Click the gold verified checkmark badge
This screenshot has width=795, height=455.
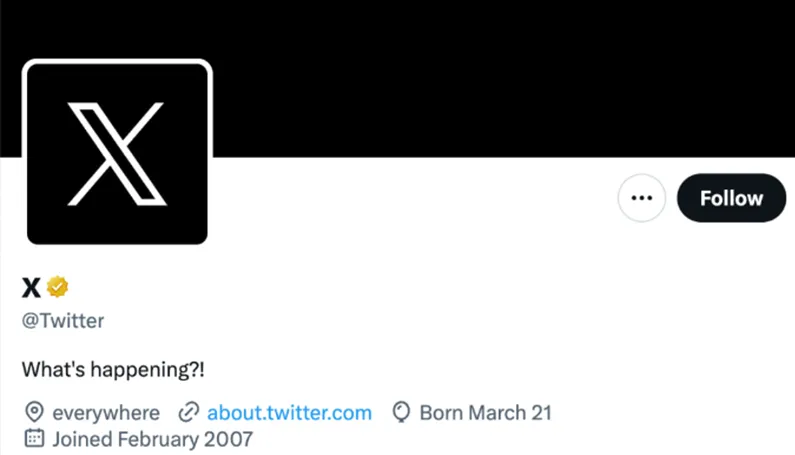57,287
